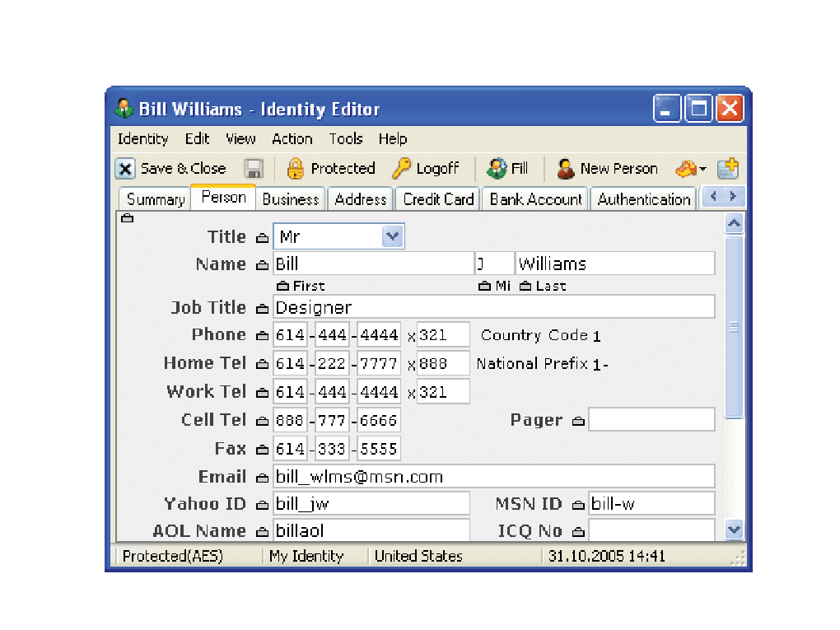Click the lock icon next to First caption

[x=282, y=286]
